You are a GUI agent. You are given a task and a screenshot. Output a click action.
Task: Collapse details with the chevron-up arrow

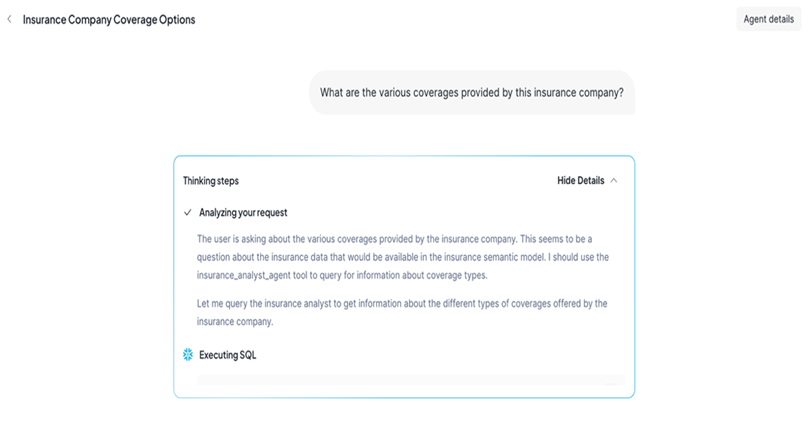[614, 181]
